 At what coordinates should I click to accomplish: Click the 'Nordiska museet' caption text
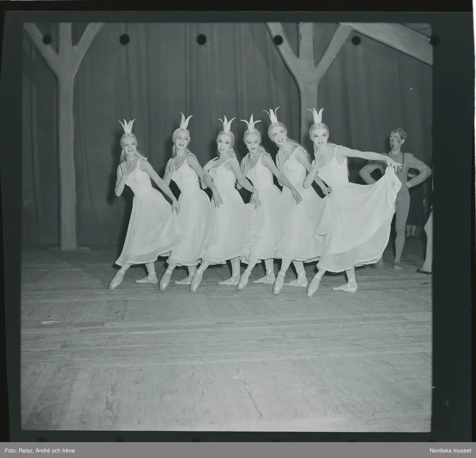click(450, 450)
